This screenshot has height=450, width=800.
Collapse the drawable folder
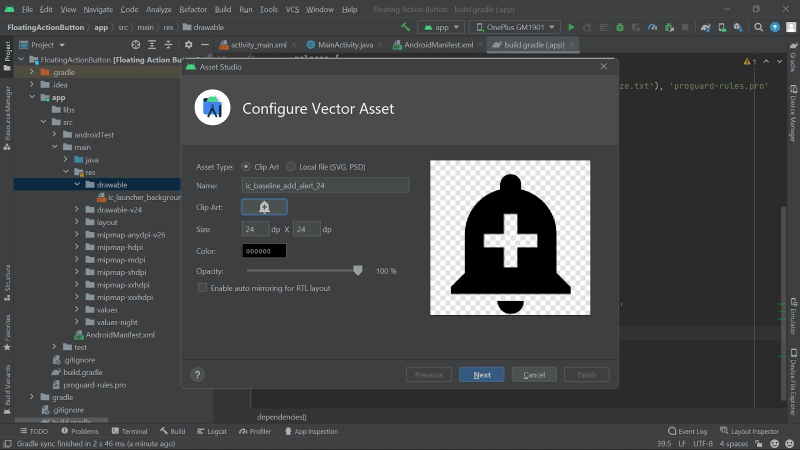(x=78, y=185)
